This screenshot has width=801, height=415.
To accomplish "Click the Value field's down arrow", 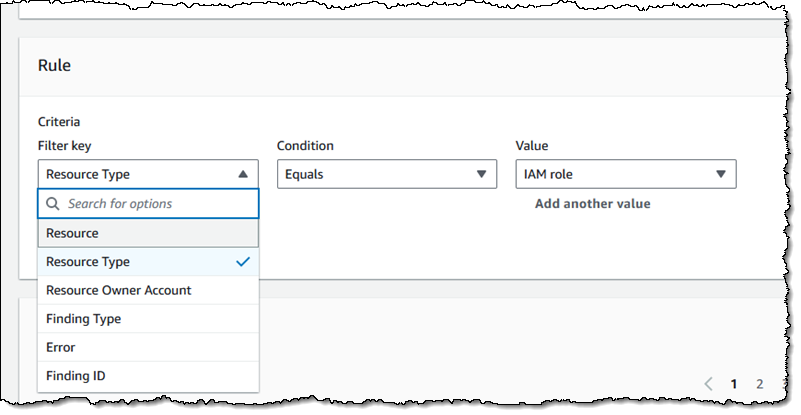I will (721, 174).
